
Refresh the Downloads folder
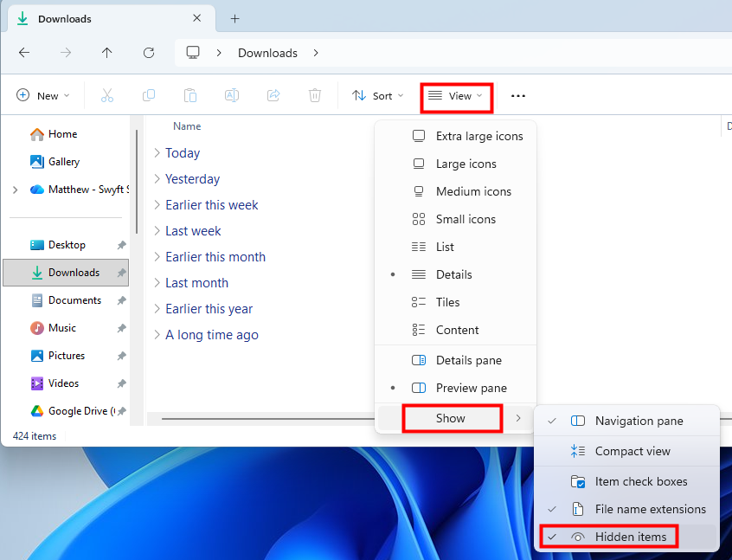click(x=149, y=53)
